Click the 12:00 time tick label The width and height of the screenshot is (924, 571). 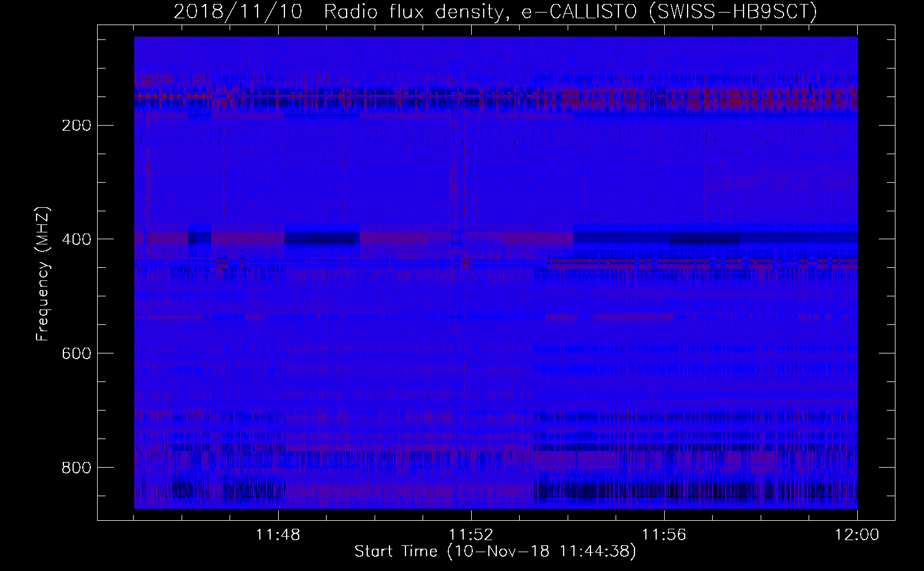click(857, 536)
